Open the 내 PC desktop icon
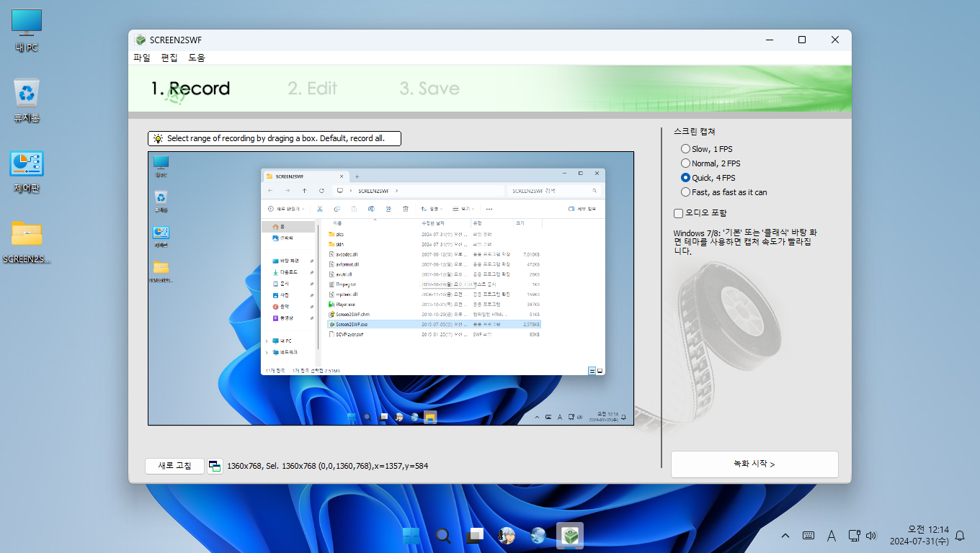The width and height of the screenshot is (980, 553). [x=27, y=31]
